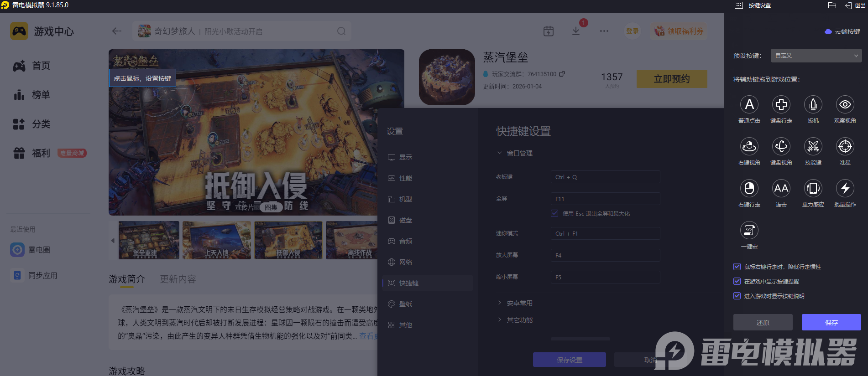Switch to the 更新内容 tab
Image resolution: width=868 pixels, height=376 pixels.
pos(178,279)
